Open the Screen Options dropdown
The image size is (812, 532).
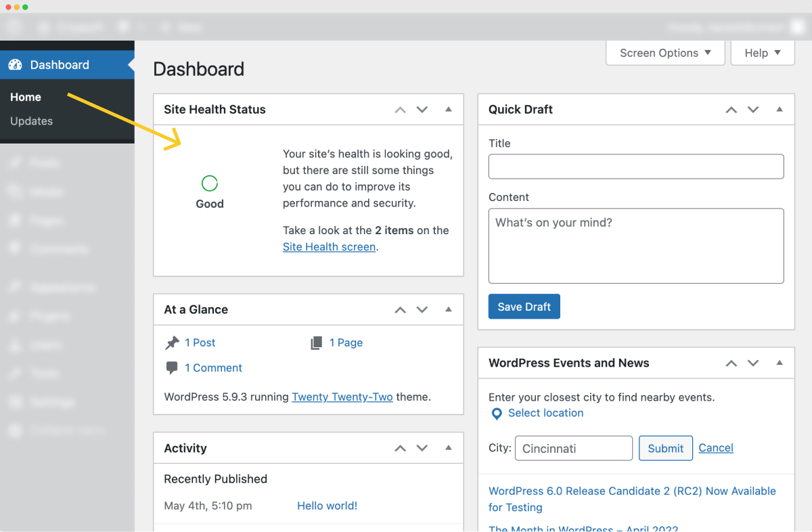[666, 53]
